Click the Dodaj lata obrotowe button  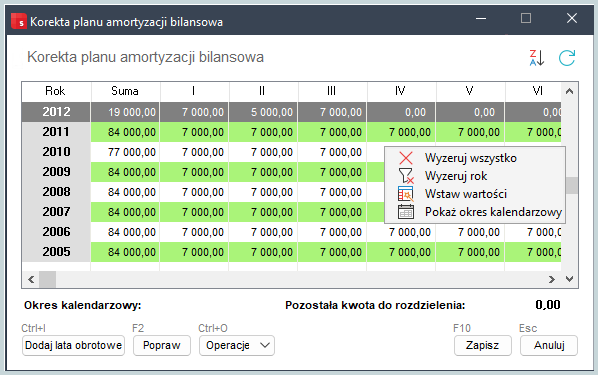point(73,346)
